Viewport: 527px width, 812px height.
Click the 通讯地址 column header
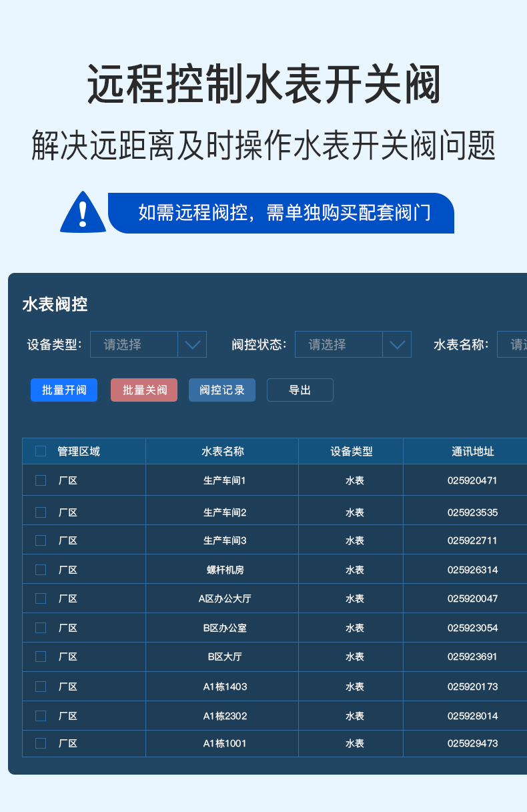pyautogui.click(x=472, y=451)
